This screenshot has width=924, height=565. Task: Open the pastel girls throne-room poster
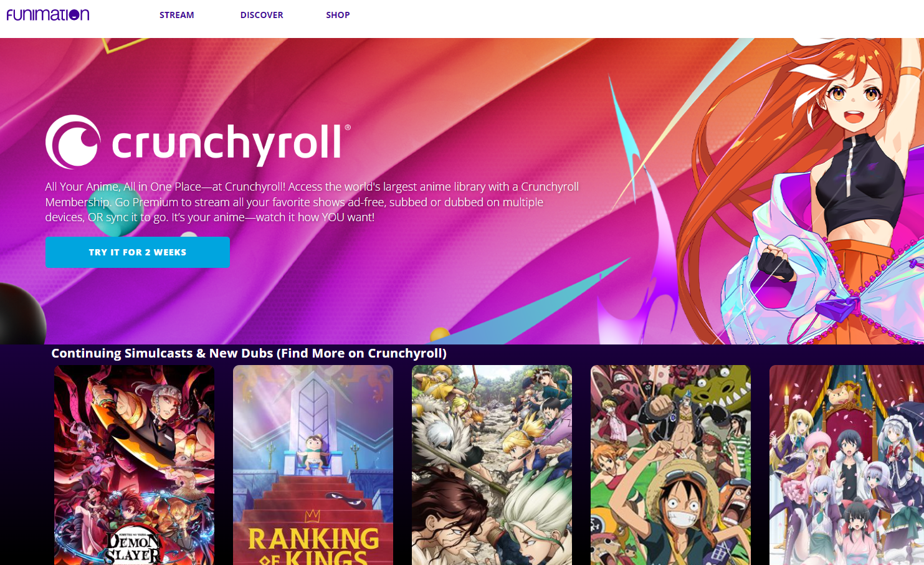(x=847, y=465)
